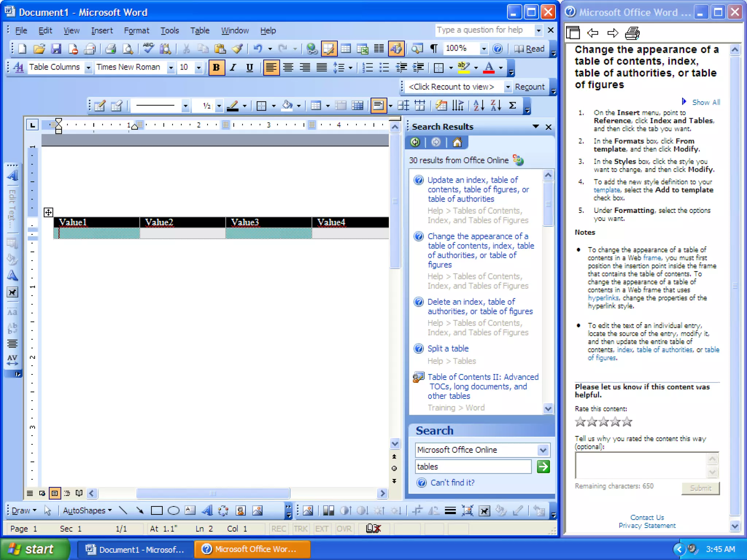
Task: Open the 'Split a table' help link
Action: (448, 349)
